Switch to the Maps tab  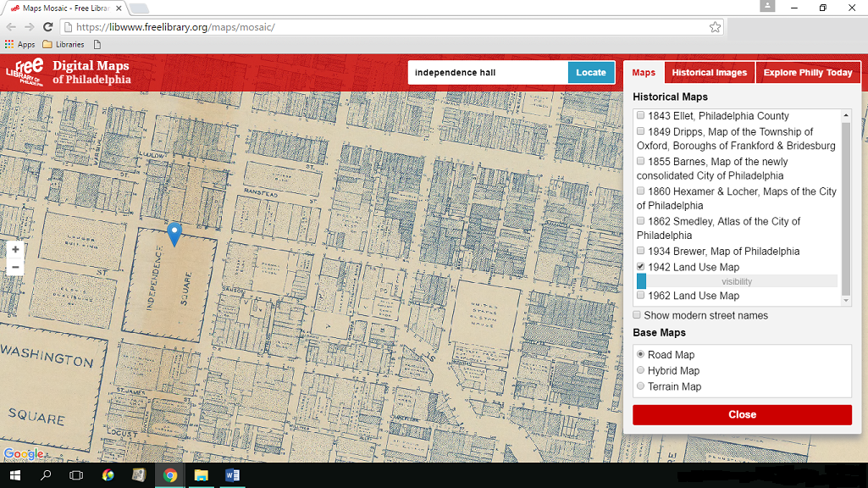coord(644,73)
